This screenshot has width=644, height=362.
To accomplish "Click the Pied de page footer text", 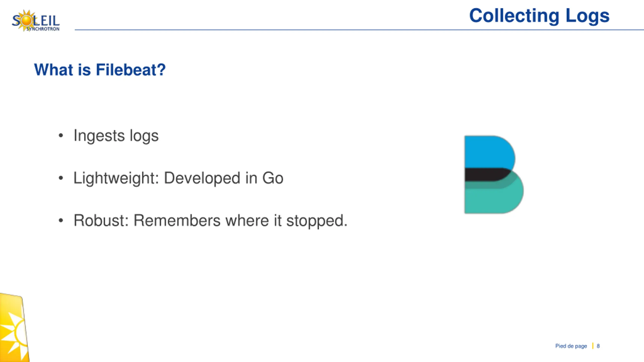I will [571, 346].
